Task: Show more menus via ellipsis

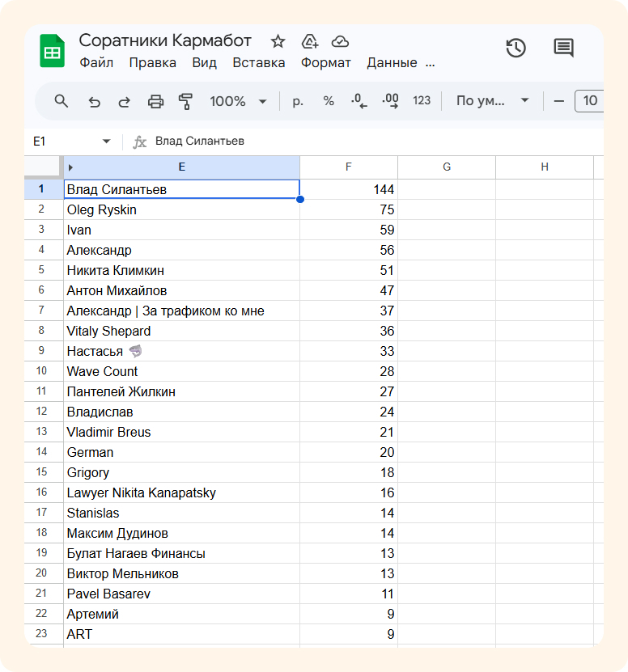Action: click(431, 64)
